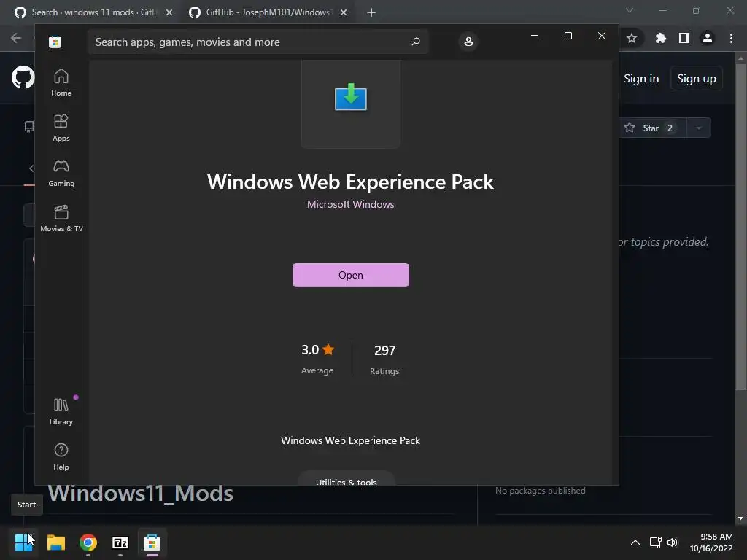This screenshot has width=747, height=560.
Task: Maximize the Microsoft Store window
Action: click(568, 36)
